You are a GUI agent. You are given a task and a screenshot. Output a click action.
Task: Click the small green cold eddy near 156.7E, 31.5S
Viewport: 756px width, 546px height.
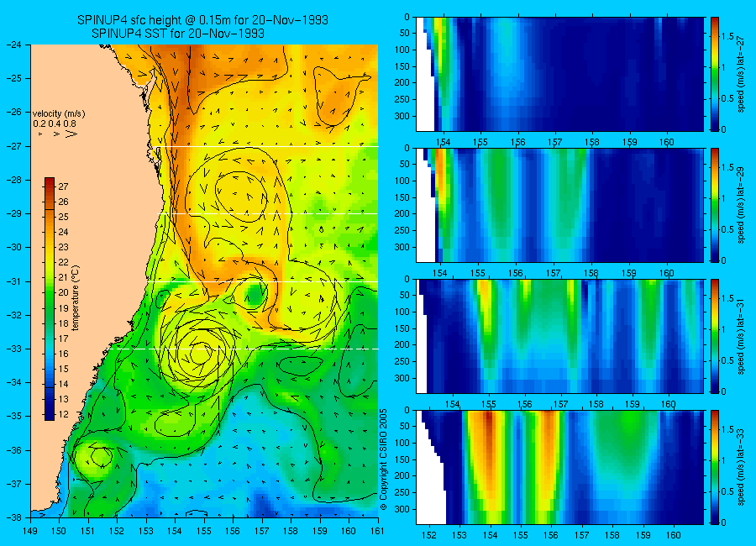coord(254,293)
